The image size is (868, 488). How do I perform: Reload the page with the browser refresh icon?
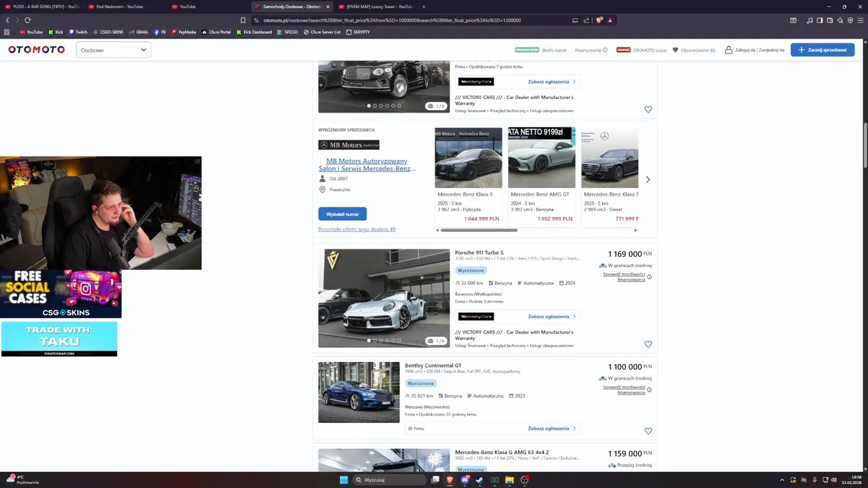click(27, 20)
